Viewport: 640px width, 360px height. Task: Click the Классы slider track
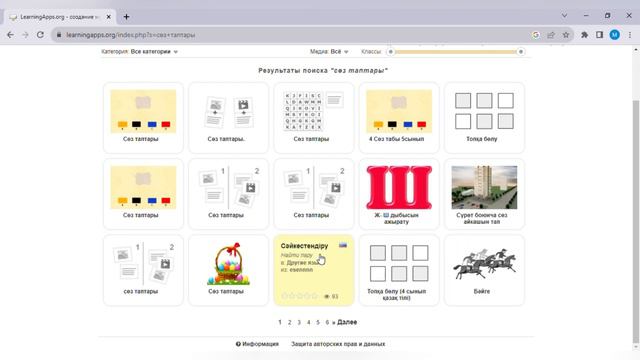tap(456, 51)
